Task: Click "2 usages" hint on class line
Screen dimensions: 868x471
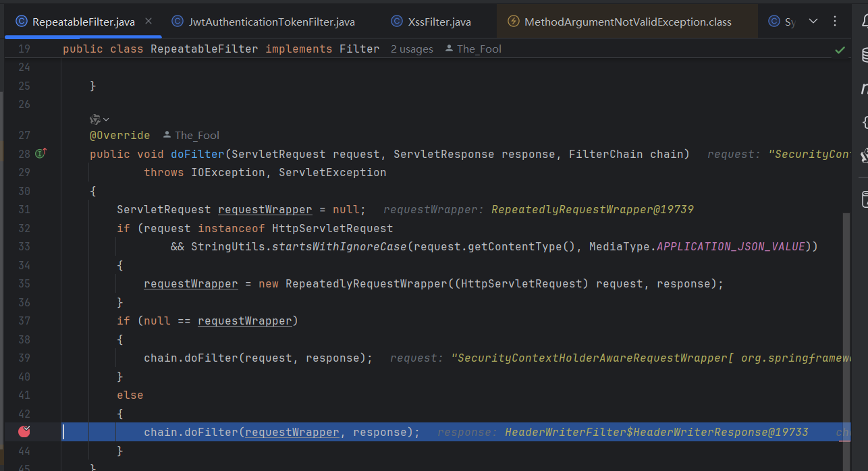Action: 412,49
